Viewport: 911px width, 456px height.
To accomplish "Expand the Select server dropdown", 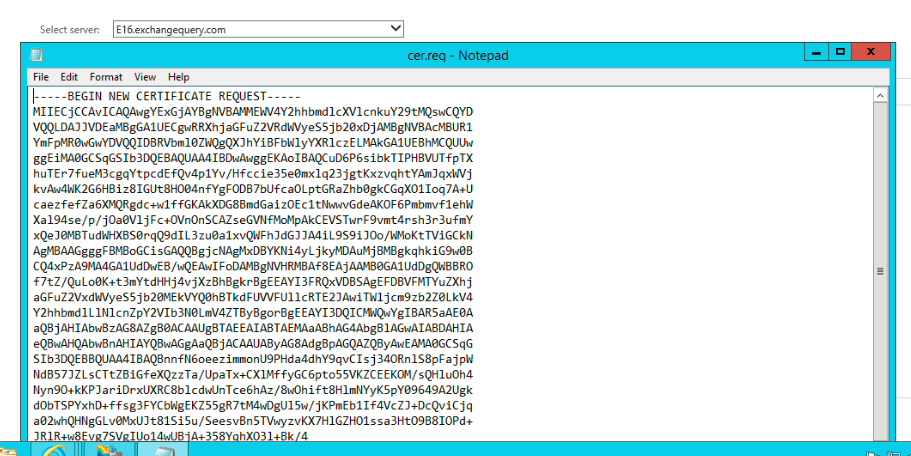I will coord(396,29).
